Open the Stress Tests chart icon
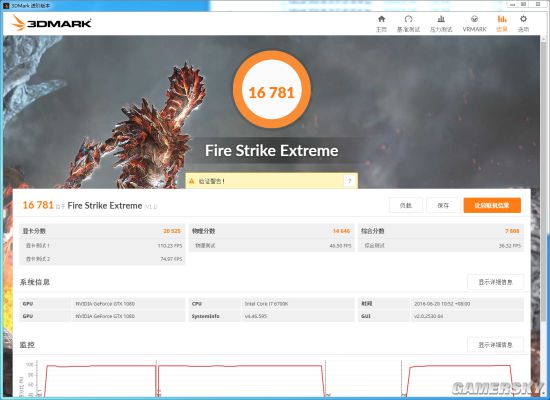550x400 pixels. pyautogui.click(x=441, y=19)
